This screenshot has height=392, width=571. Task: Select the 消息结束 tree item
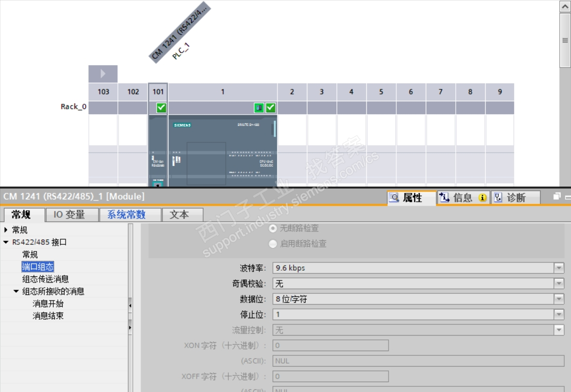48,316
